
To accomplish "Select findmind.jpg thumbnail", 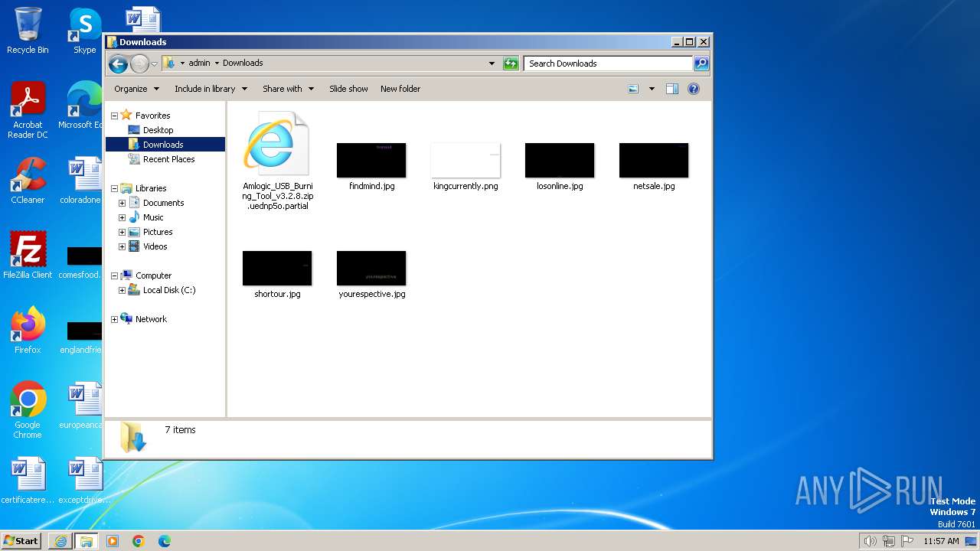I will pyautogui.click(x=371, y=160).
